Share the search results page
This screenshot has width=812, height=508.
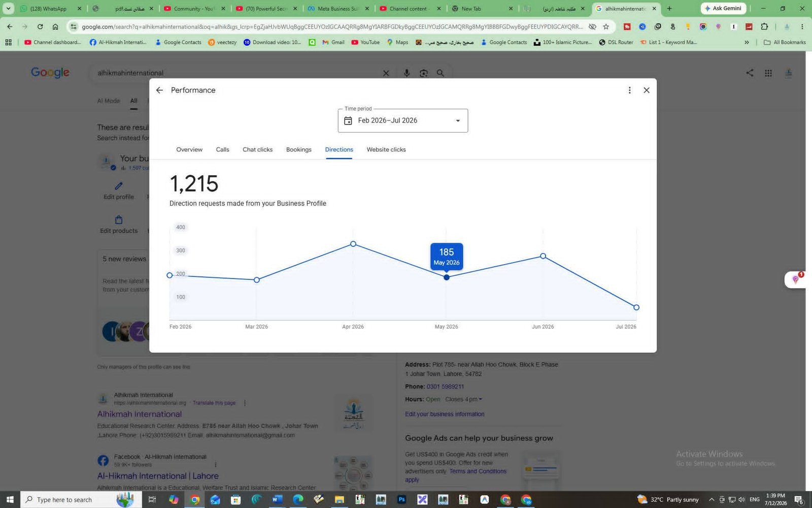coord(750,73)
